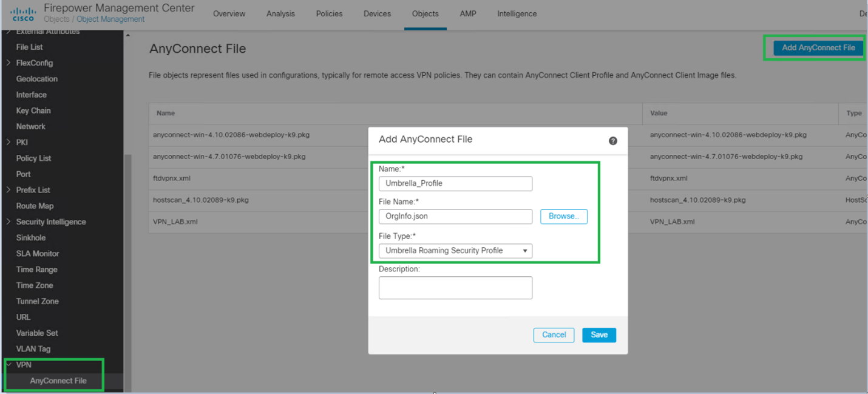The height and width of the screenshot is (394, 868).
Task: Open the dialog help question-mark icon
Action: point(613,141)
